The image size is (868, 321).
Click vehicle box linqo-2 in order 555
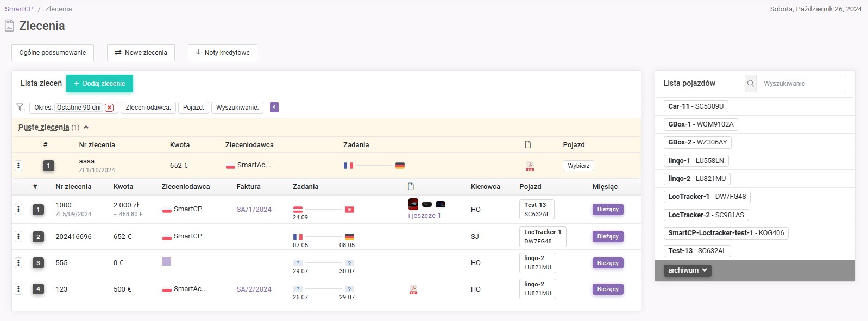[538, 262]
